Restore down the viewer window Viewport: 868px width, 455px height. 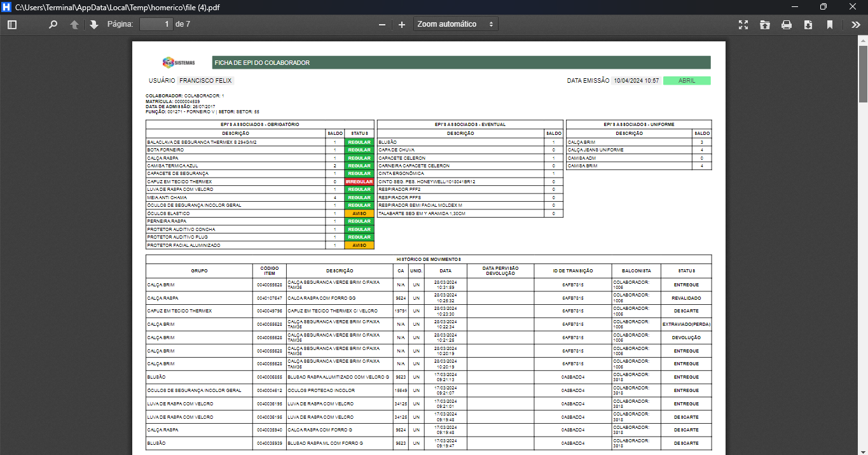click(823, 7)
